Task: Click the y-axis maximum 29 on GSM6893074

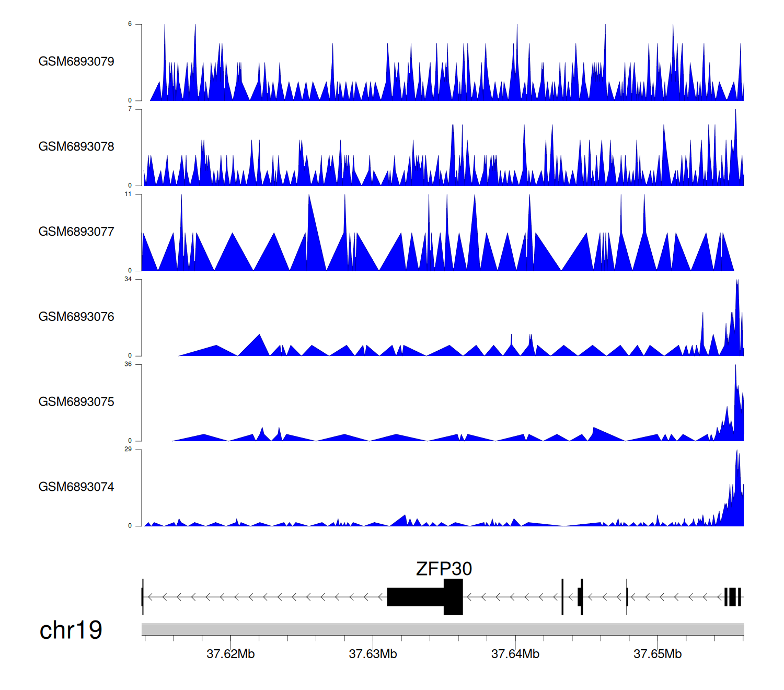Action: [x=128, y=450]
